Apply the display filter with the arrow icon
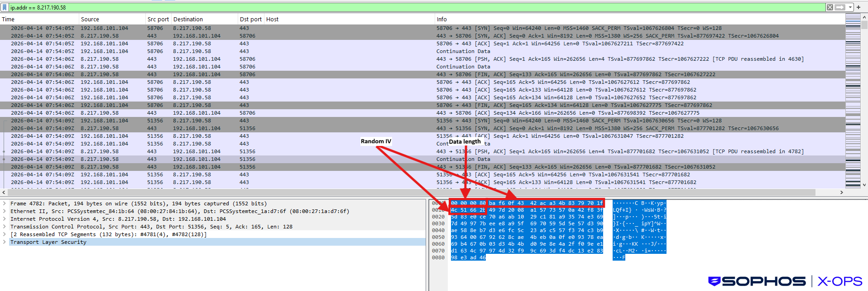Image resolution: width=868 pixels, height=291 pixels. tap(840, 7)
